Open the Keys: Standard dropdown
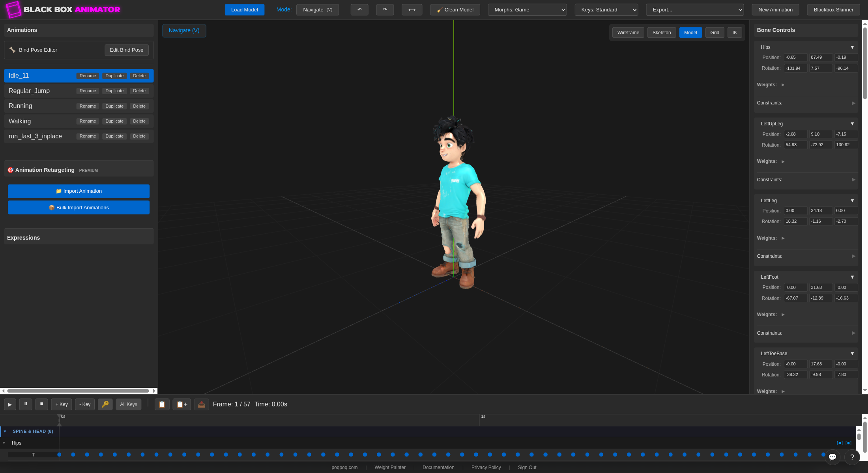Image resolution: width=868 pixels, height=473 pixels. (x=606, y=10)
